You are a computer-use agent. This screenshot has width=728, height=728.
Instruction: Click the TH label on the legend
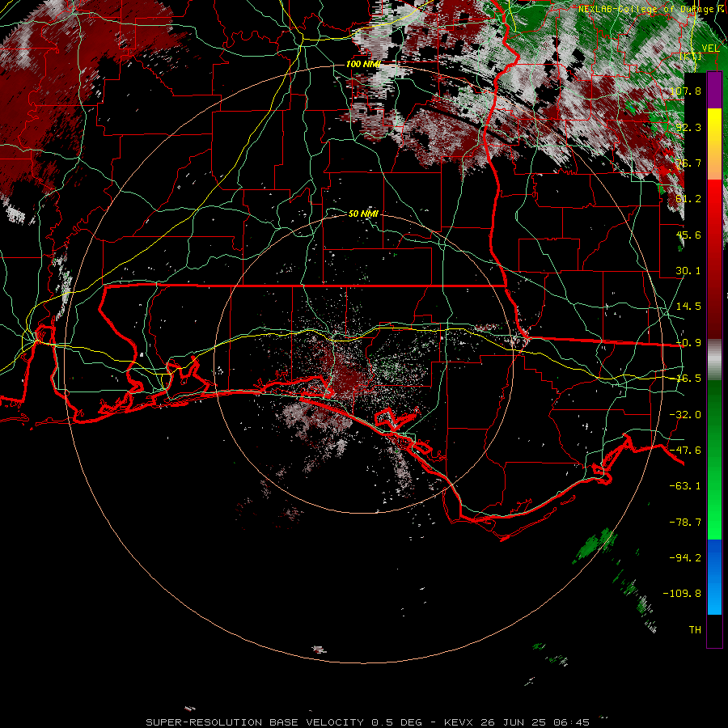tap(695, 630)
